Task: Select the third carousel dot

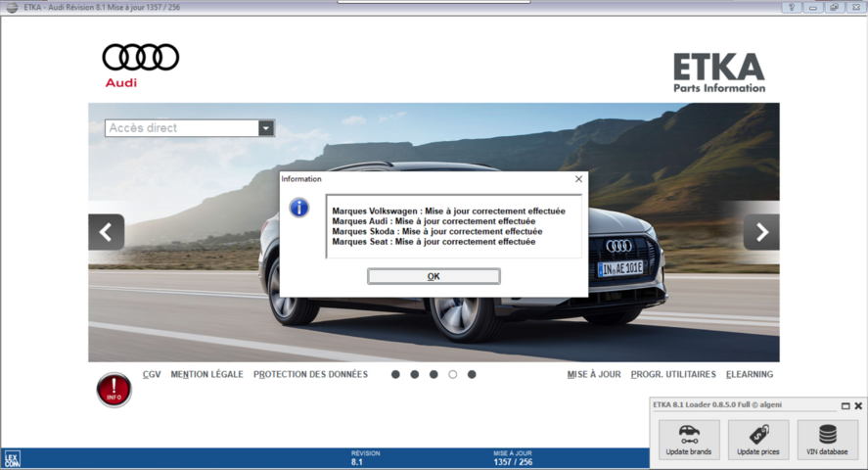Action: pyautogui.click(x=434, y=375)
